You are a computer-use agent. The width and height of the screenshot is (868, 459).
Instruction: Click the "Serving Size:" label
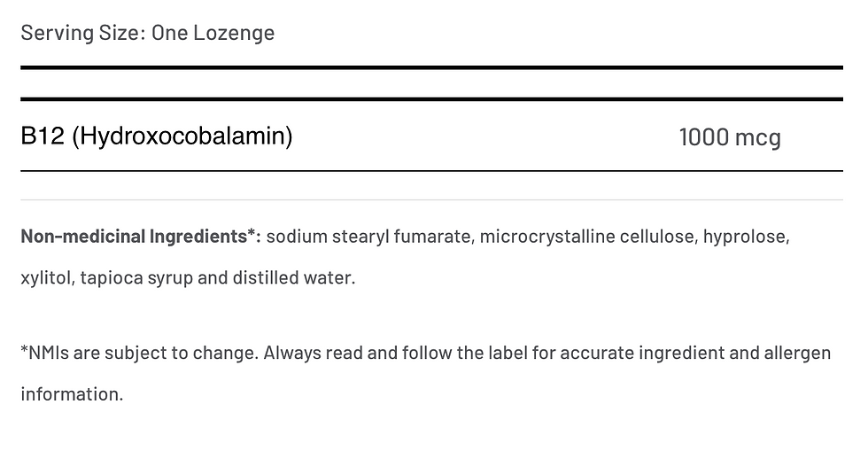[x=81, y=34]
